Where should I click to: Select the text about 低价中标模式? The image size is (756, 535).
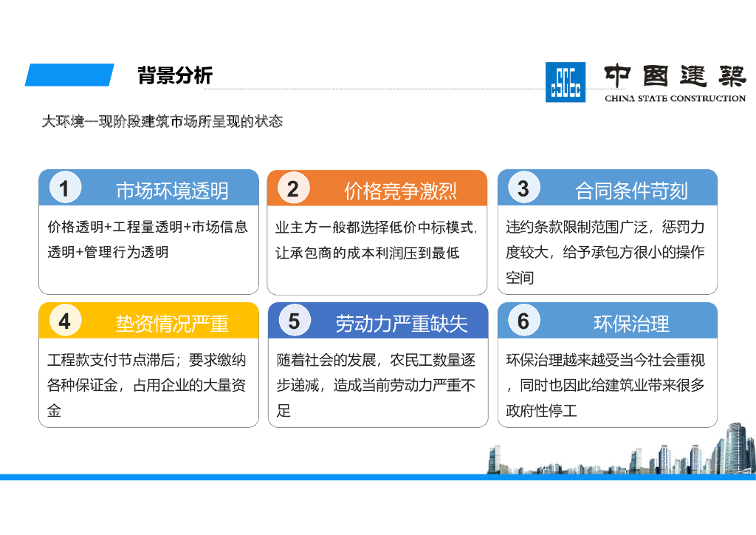pos(377,239)
